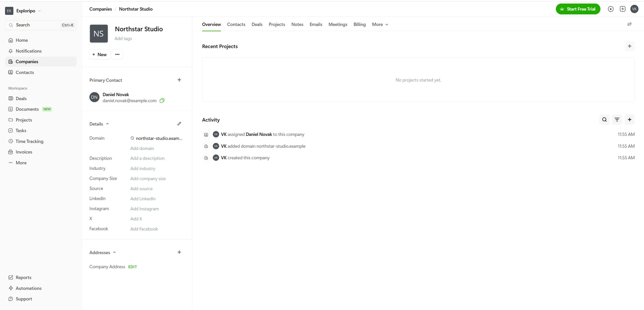Click the quick add plus icon in top bar
Image resolution: width=644 pixels, height=310 pixels.
coord(623,9)
